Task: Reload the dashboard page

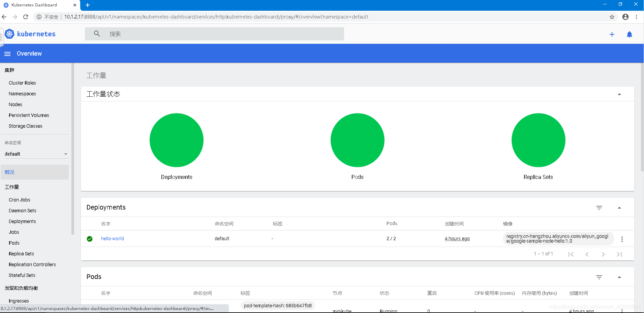Action: tap(26, 17)
